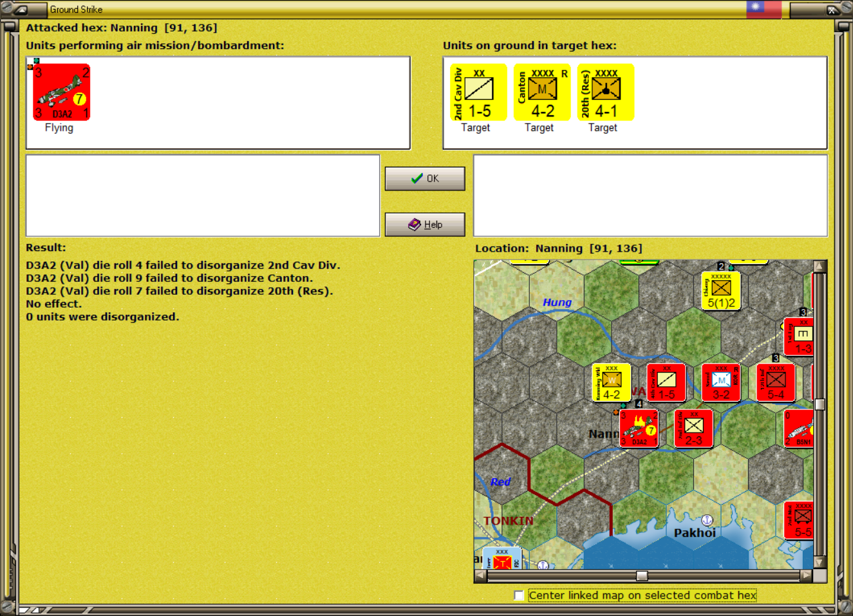
Task: Click the 'Target' label under 20th (Res) unit
Action: click(603, 127)
